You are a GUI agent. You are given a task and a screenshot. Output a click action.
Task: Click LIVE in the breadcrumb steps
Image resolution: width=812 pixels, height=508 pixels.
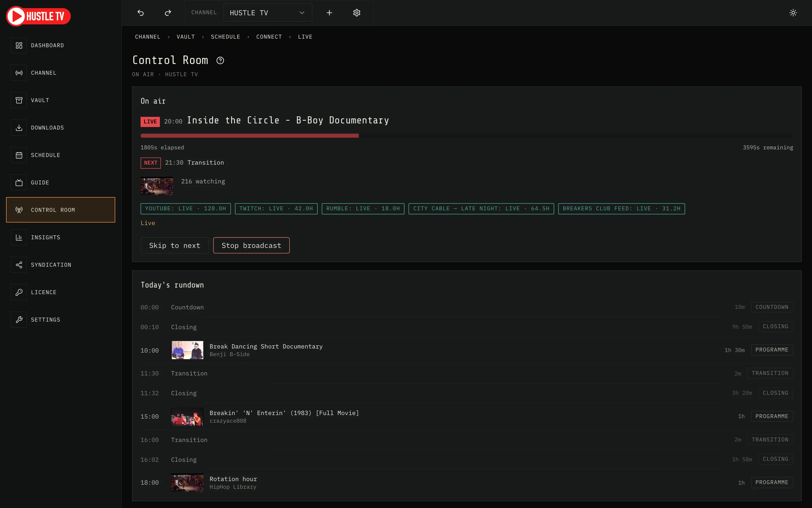[x=305, y=37]
